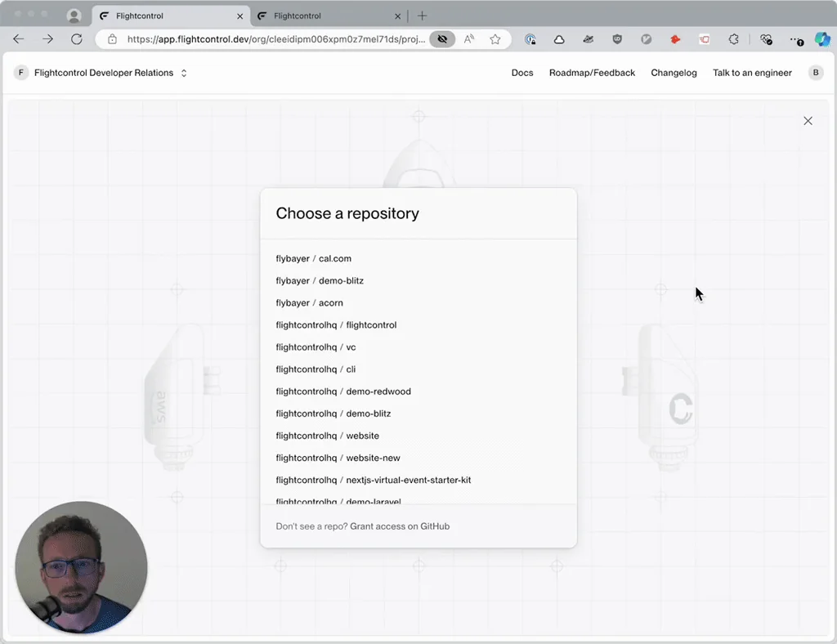
Task: Select the flightcontrolhq / vc repository
Action: click(316, 347)
